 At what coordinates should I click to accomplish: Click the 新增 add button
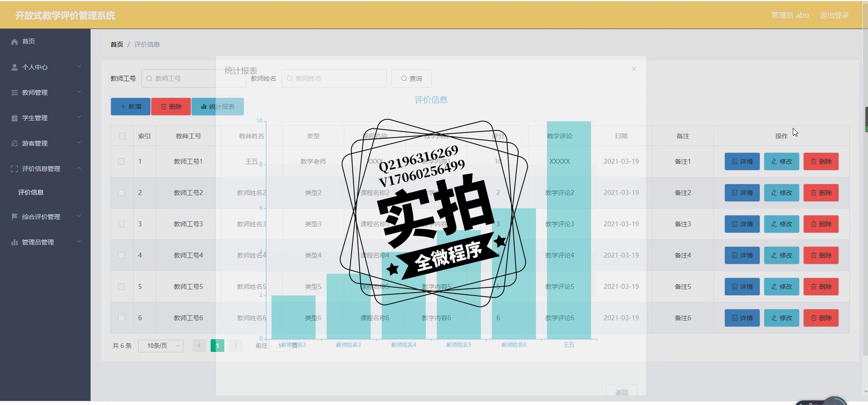click(130, 107)
